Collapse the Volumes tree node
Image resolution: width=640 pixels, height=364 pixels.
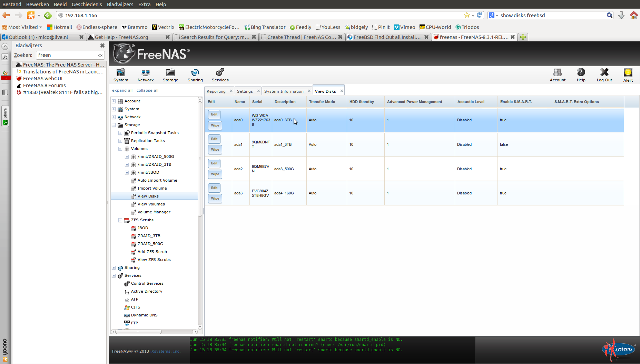coord(120,149)
